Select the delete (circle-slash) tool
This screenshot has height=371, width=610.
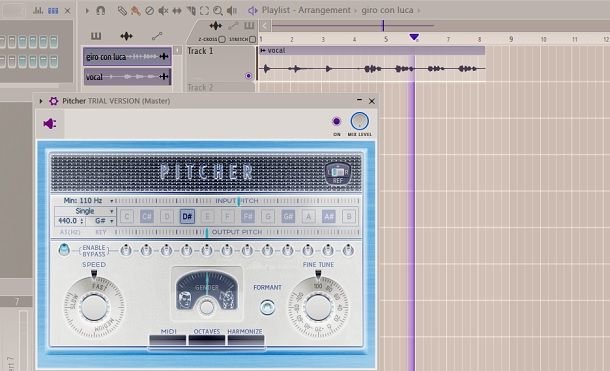point(149,10)
